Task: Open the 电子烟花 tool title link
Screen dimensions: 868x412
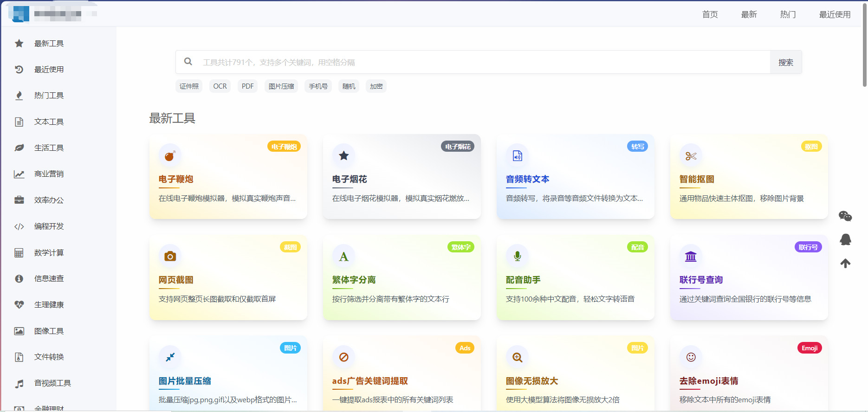Action: pyautogui.click(x=350, y=179)
